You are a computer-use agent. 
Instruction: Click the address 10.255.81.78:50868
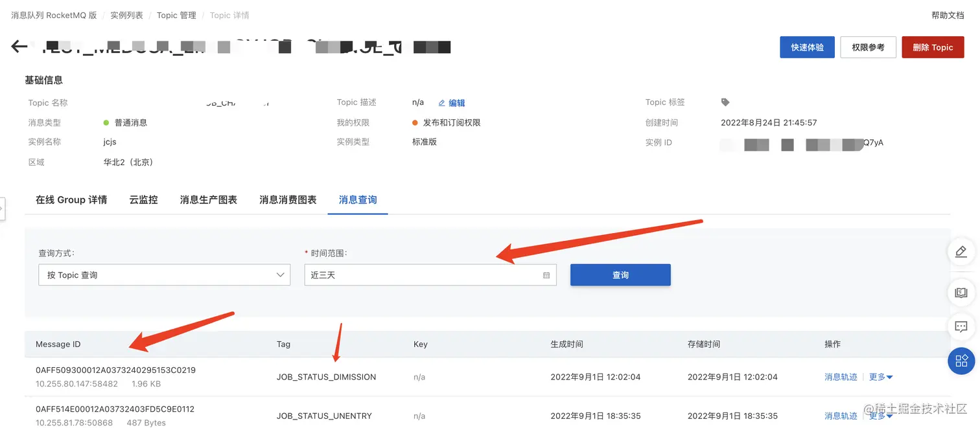point(74,423)
